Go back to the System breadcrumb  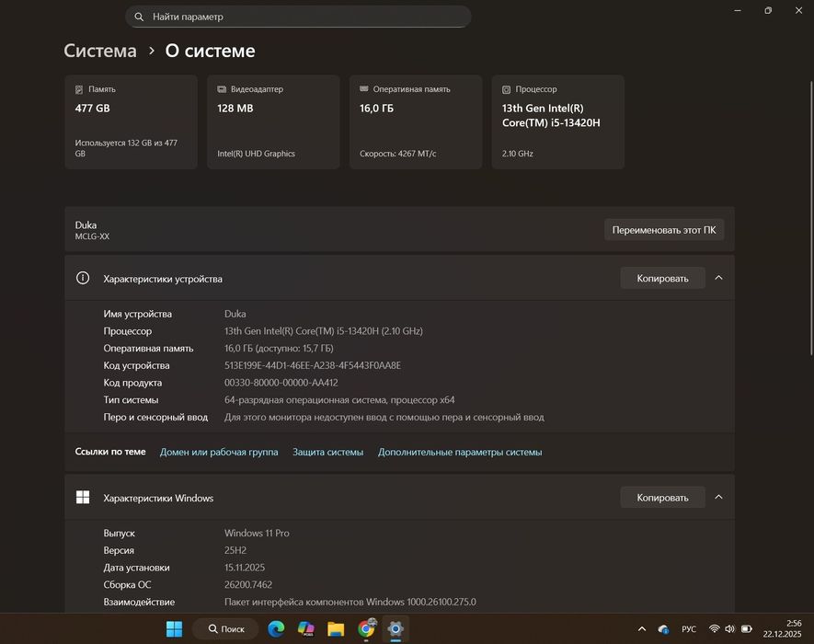point(100,52)
